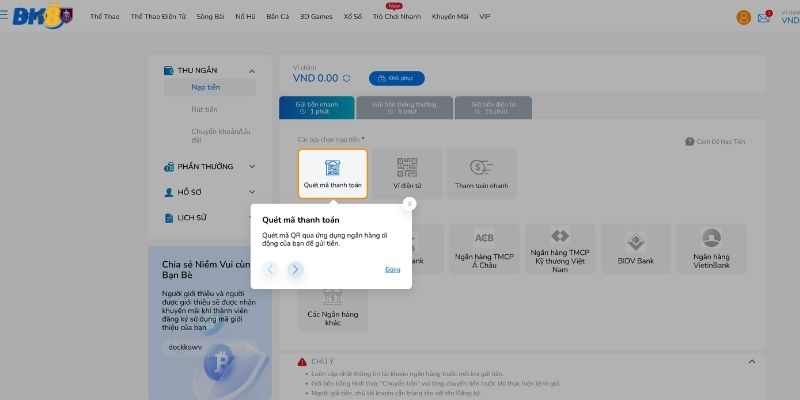Screen dimensions: 800x400
Task: Select the Quét mã thanh toán option
Action: (333, 174)
